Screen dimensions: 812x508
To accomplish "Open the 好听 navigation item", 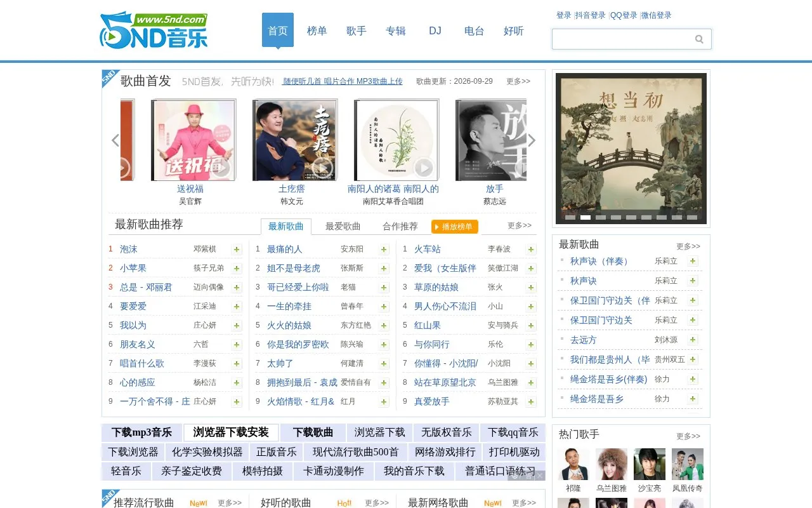I will pos(514,30).
